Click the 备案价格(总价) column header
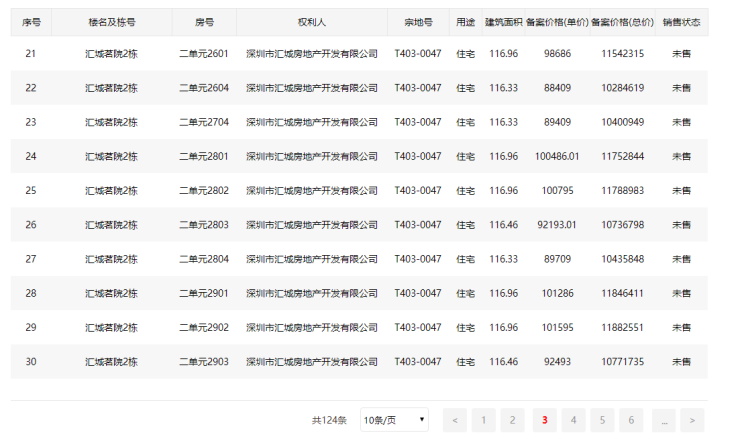The height and width of the screenshot is (439, 740). (622, 21)
